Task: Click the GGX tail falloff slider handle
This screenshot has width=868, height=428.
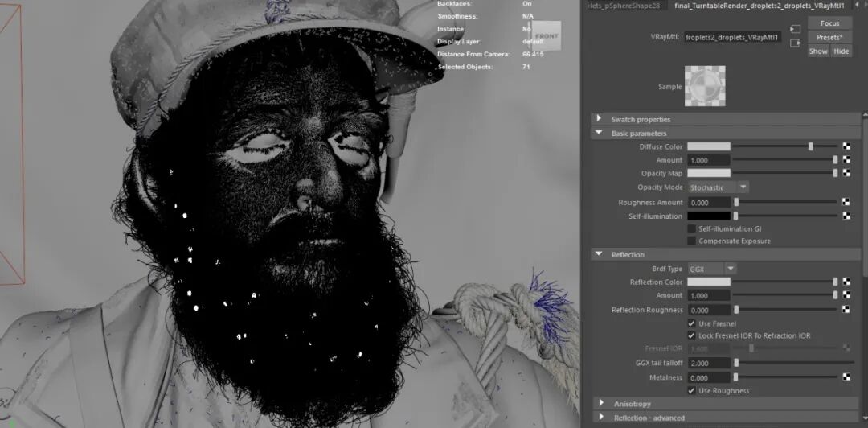Action: 735,363
